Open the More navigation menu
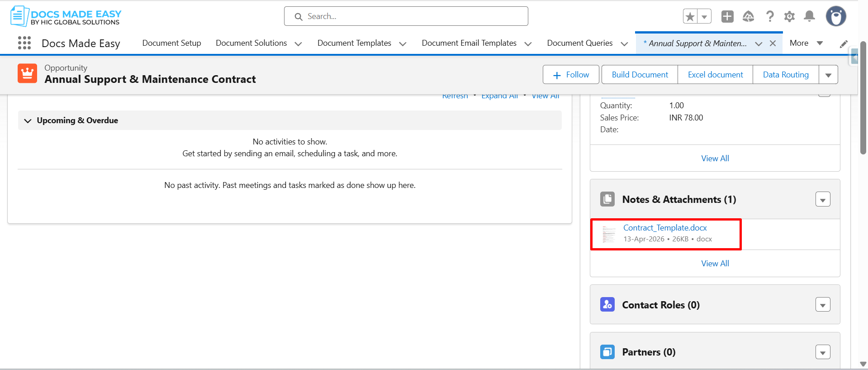The height and width of the screenshot is (370, 868). [x=806, y=43]
